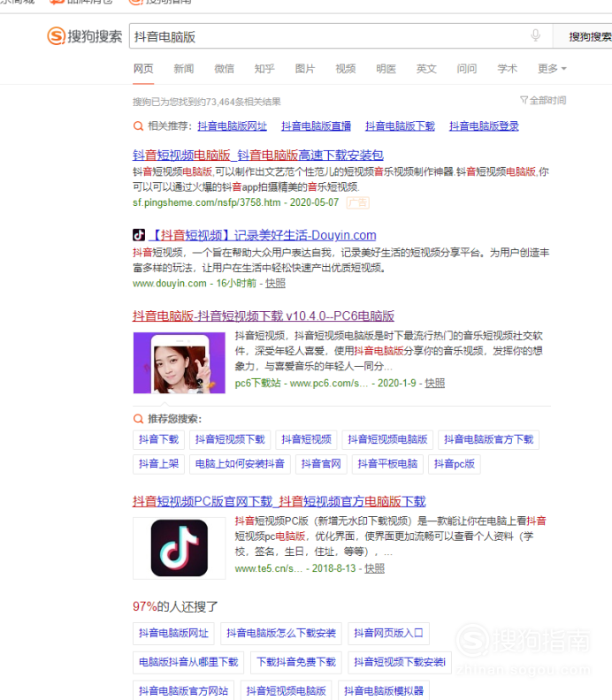Expand the 更多 tab dropdown

[552, 69]
